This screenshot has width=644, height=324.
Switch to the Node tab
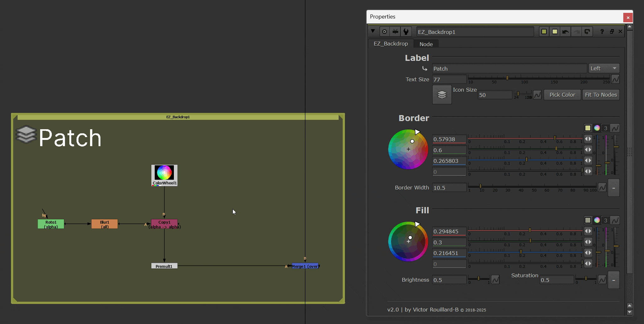426,44
